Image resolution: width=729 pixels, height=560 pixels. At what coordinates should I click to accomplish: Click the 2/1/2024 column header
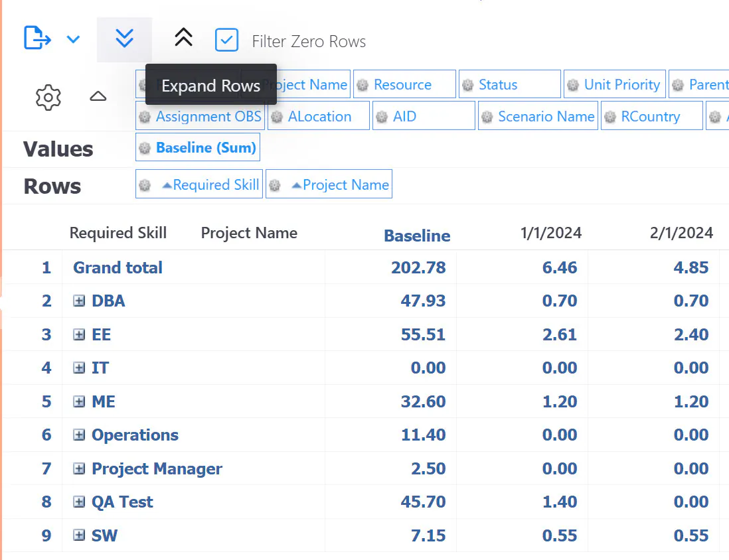point(682,233)
